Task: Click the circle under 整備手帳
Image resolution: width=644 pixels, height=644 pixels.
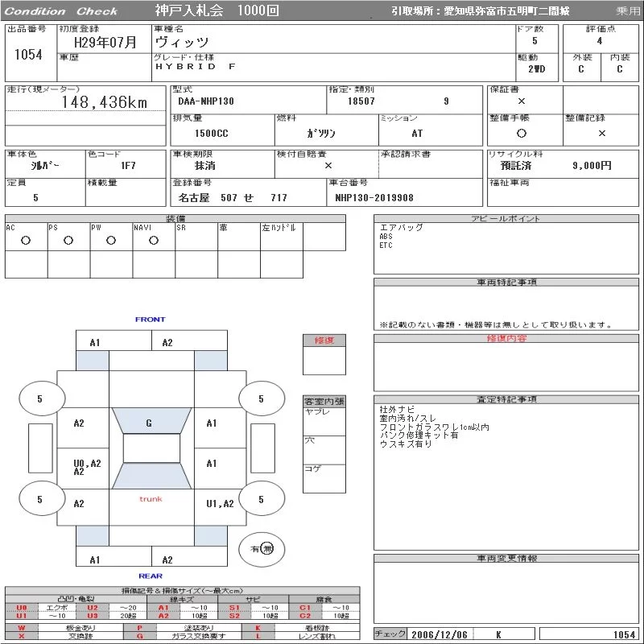Action: click(x=522, y=133)
